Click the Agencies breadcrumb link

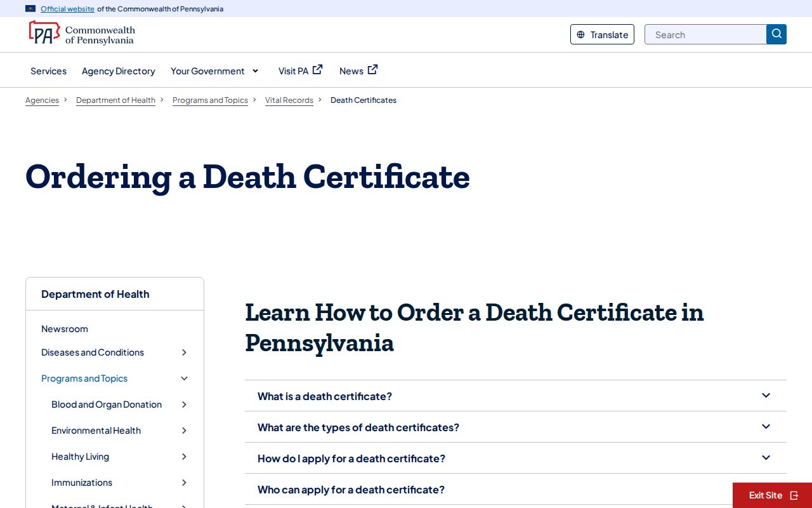pyautogui.click(x=42, y=100)
